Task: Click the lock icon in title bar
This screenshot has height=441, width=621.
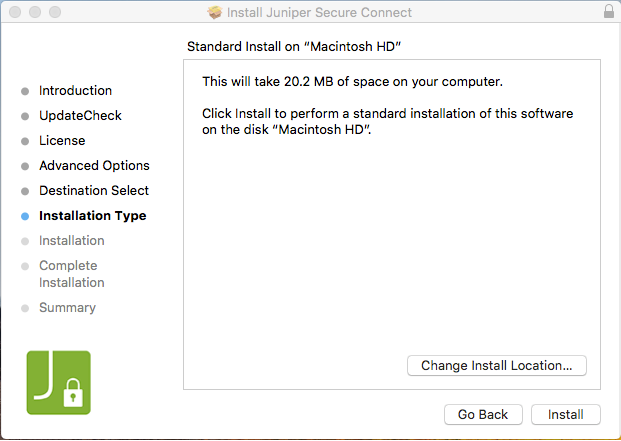Action: [x=609, y=12]
